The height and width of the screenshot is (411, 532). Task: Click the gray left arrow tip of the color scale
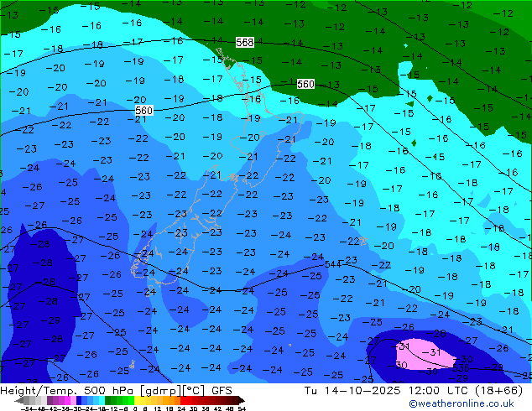tap(18, 401)
